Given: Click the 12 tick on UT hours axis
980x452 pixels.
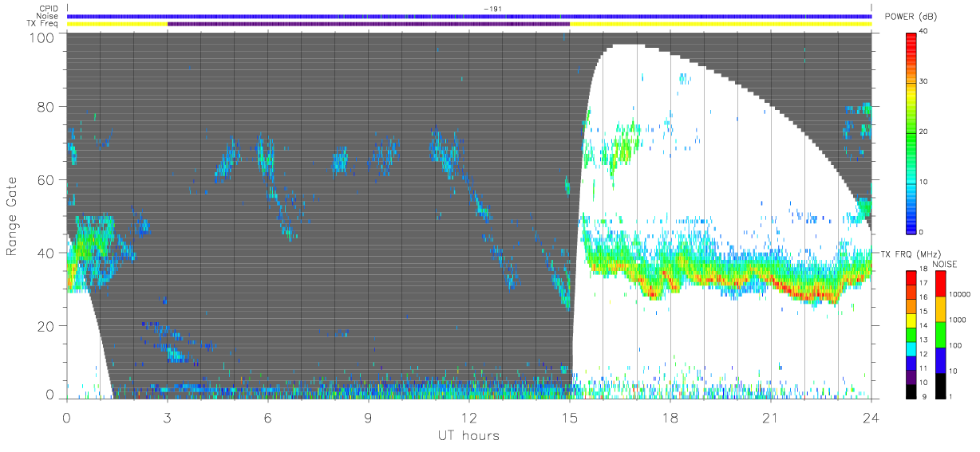Looking at the screenshot, I should click(x=469, y=417).
